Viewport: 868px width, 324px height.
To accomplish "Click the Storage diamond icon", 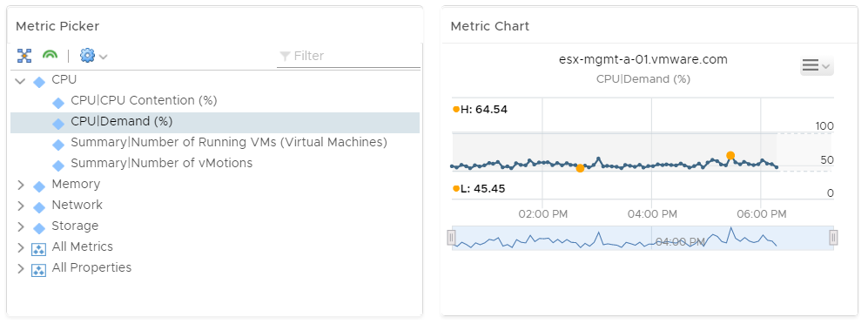I will [x=39, y=227].
